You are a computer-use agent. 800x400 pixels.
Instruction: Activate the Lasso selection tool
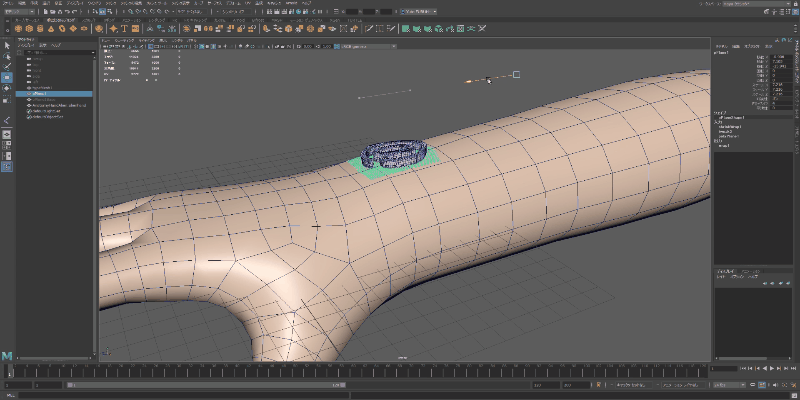pos(7,56)
